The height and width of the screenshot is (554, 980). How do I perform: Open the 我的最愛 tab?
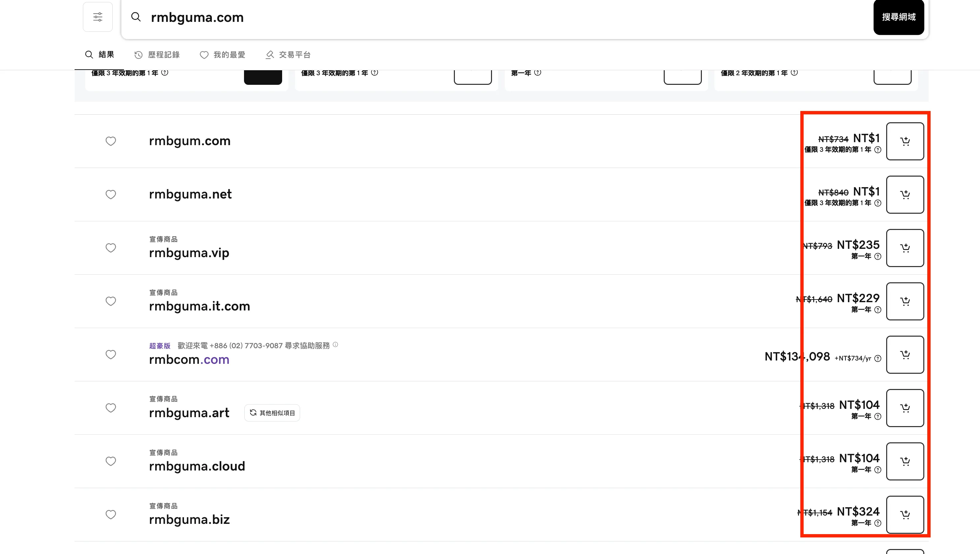[223, 55]
